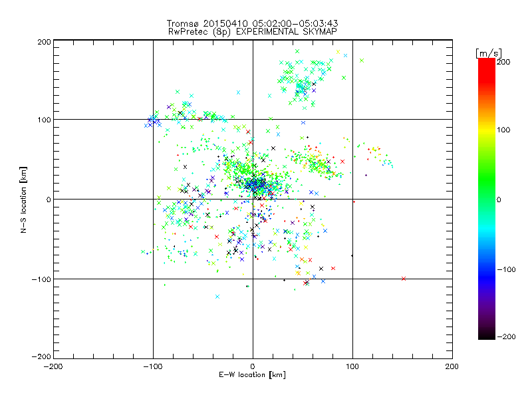
Task: Click the '[m/s]' colorbar unit label
Action: [x=489, y=53]
